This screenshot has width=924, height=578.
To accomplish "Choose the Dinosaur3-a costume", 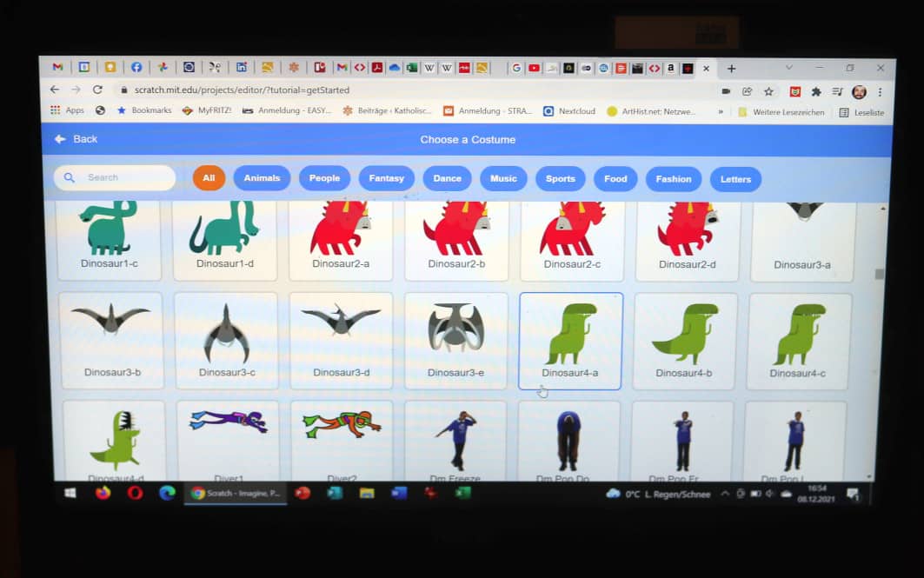I will click(802, 241).
